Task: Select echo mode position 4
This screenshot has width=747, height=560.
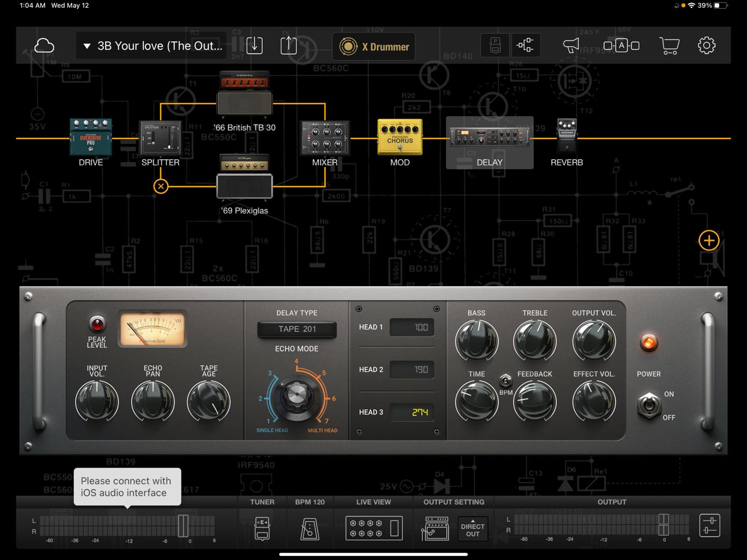Action: [x=297, y=361]
